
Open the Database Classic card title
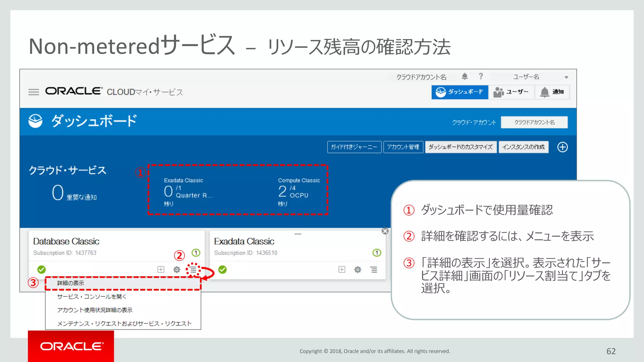pos(66,241)
